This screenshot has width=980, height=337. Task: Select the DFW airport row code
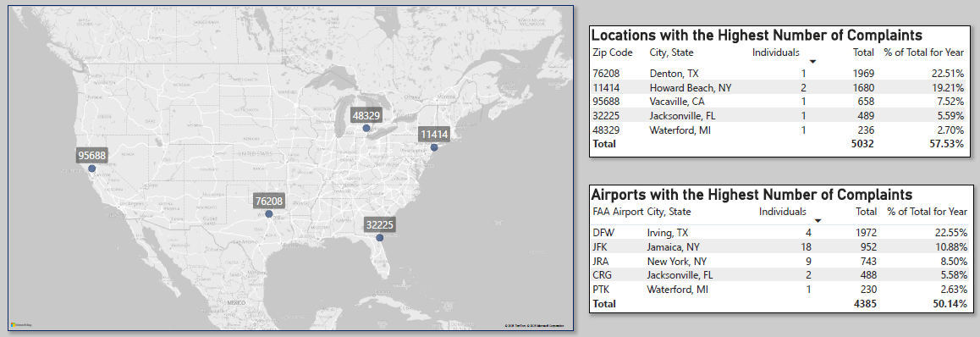pos(603,233)
